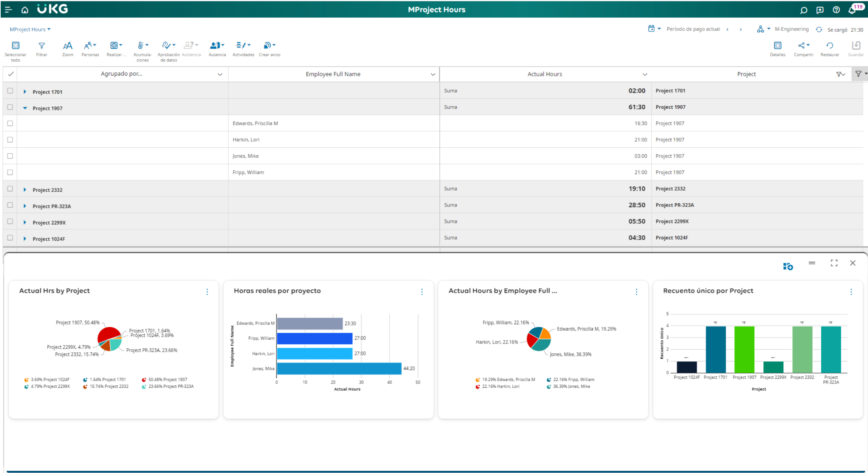Open the notifications bell icon
868x473 pixels.
(x=851, y=10)
